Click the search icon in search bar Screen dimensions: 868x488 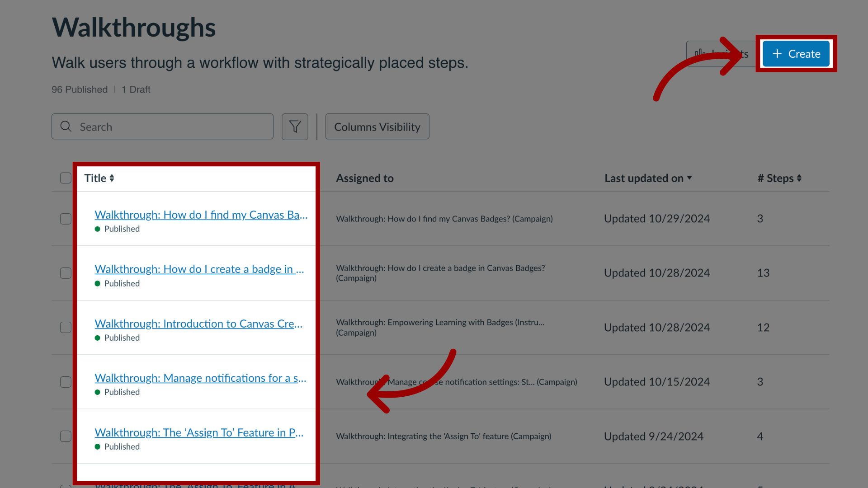(x=66, y=127)
